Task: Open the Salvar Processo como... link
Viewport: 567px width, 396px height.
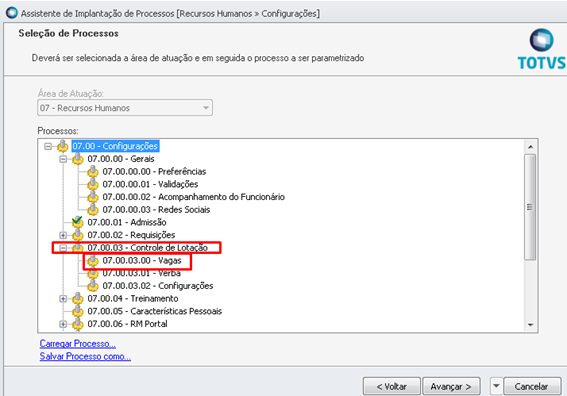Action: click(x=85, y=356)
